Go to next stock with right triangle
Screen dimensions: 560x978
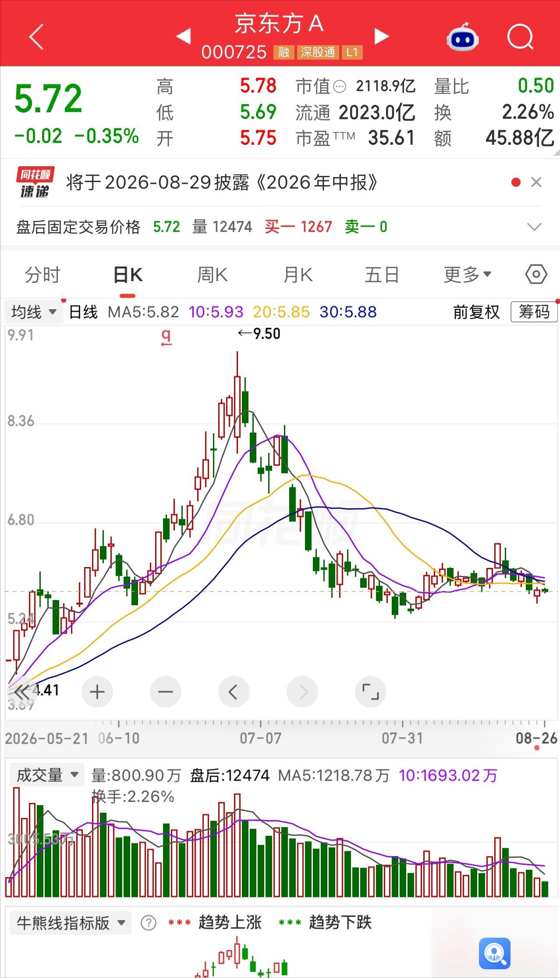click(382, 36)
